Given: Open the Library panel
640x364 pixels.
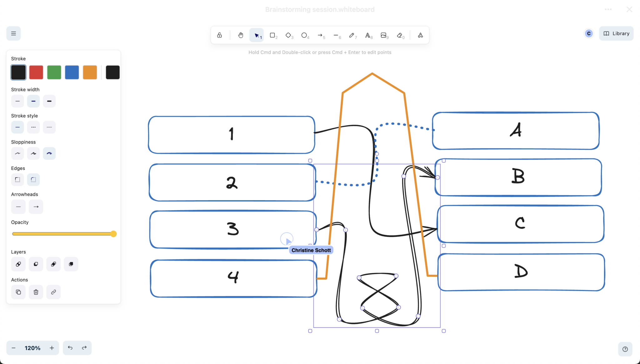Looking at the screenshot, I should click(616, 33).
